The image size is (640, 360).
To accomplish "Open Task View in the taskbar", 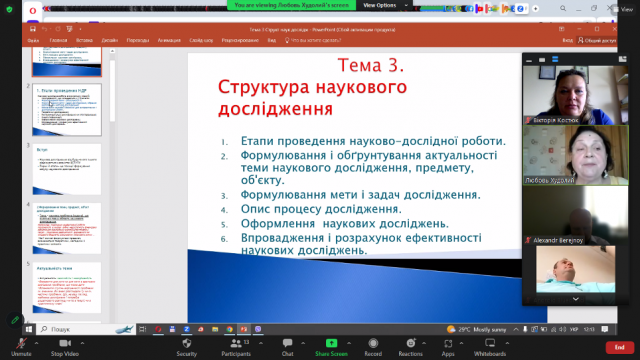I will [142, 329].
